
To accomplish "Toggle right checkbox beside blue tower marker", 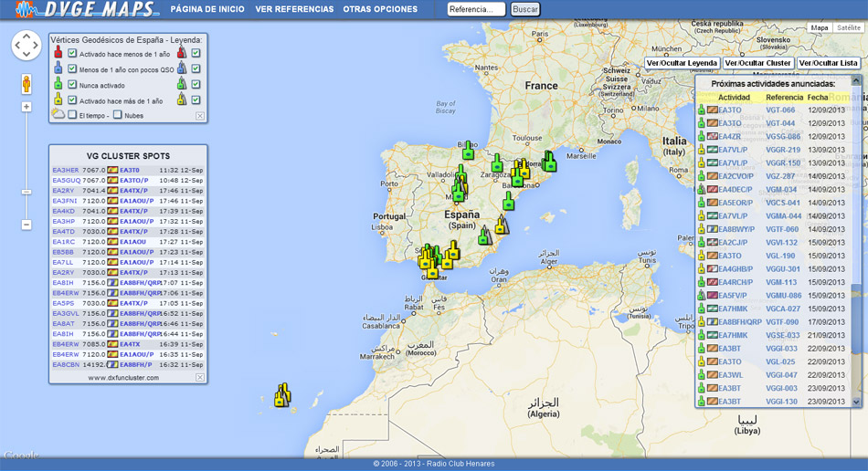I will (196, 68).
